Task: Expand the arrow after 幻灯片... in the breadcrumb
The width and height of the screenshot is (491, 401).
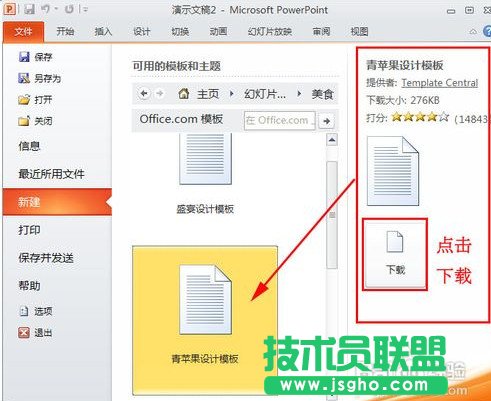Action: [299, 94]
